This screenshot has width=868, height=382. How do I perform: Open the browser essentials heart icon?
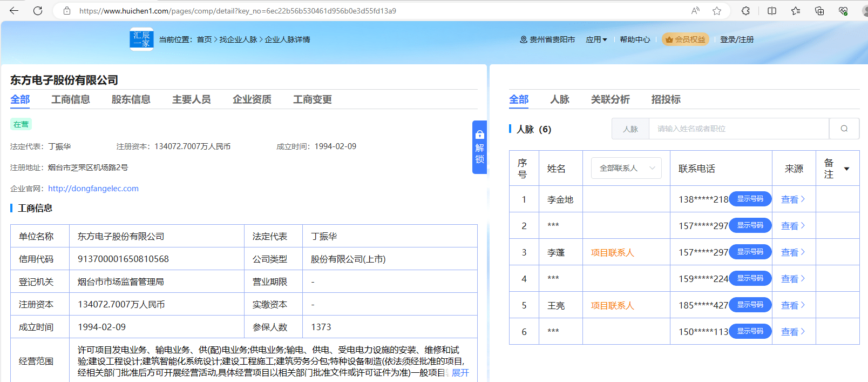[843, 11]
